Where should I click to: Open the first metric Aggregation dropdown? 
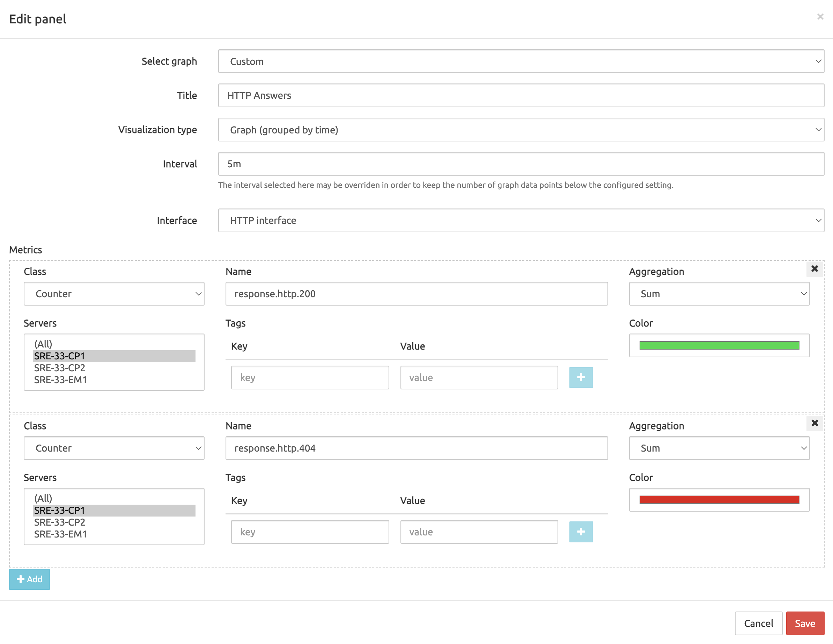720,294
